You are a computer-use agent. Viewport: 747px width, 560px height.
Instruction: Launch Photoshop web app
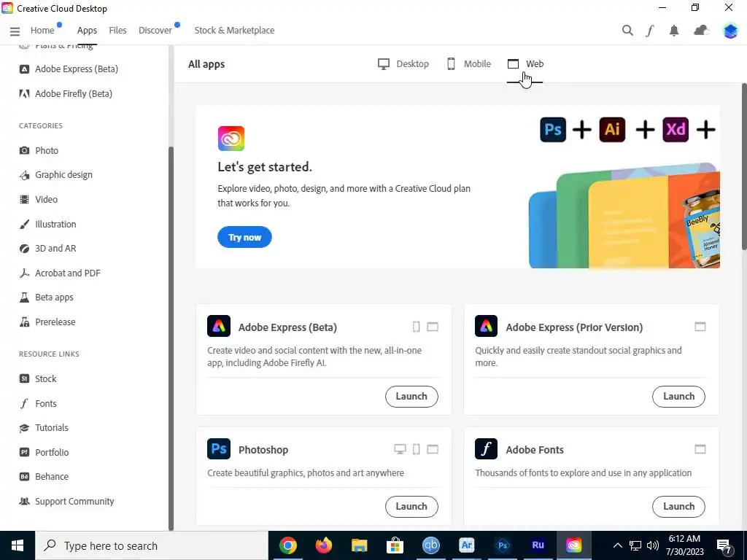coord(411,506)
